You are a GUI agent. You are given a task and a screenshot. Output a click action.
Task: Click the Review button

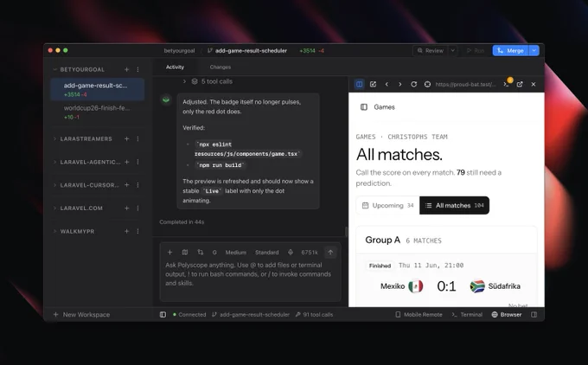coord(431,51)
